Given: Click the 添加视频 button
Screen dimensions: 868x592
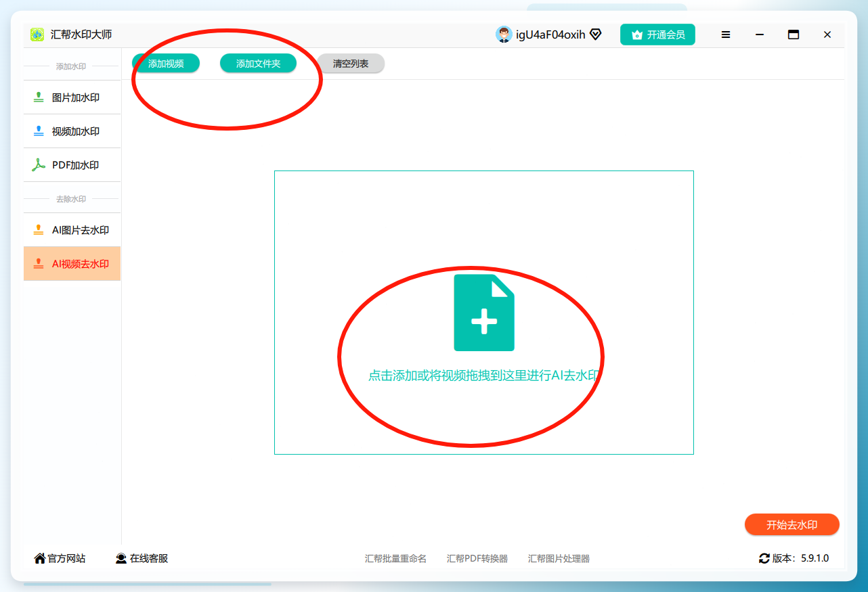Looking at the screenshot, I should point(166,64).
